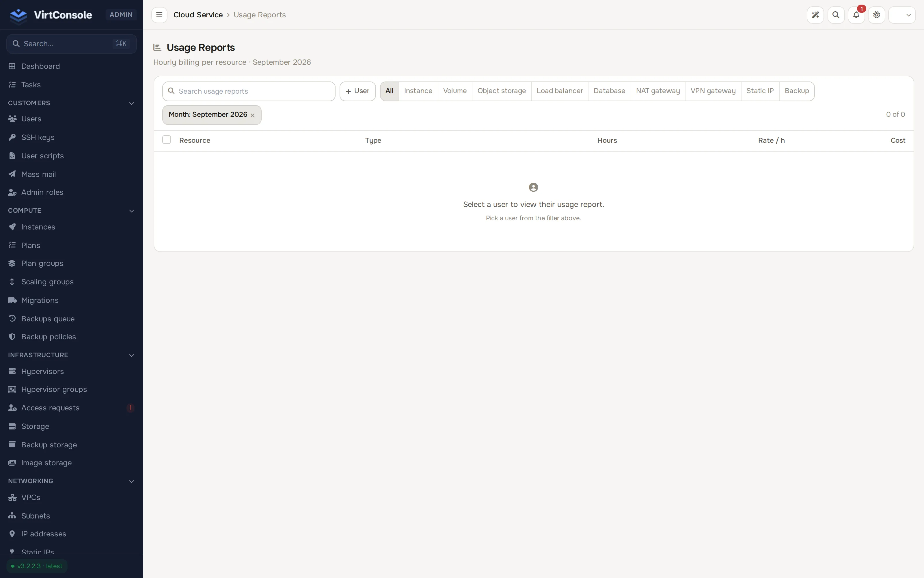Collapse the NETWORKING section

132,481
